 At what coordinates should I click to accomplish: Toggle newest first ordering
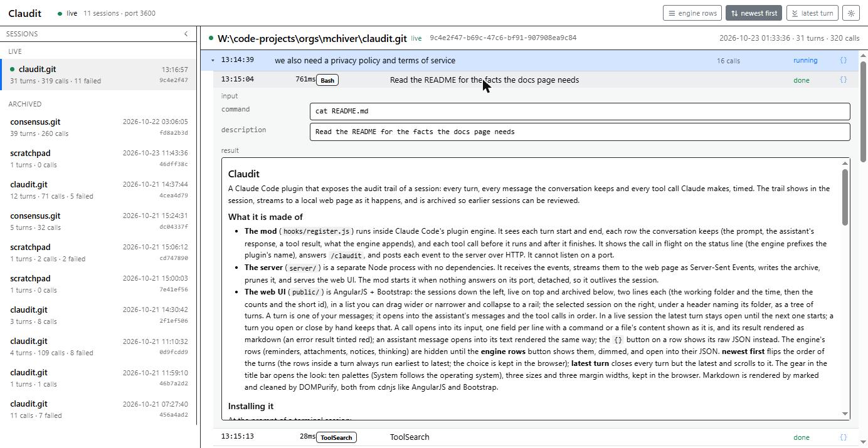tap(753, 13)
